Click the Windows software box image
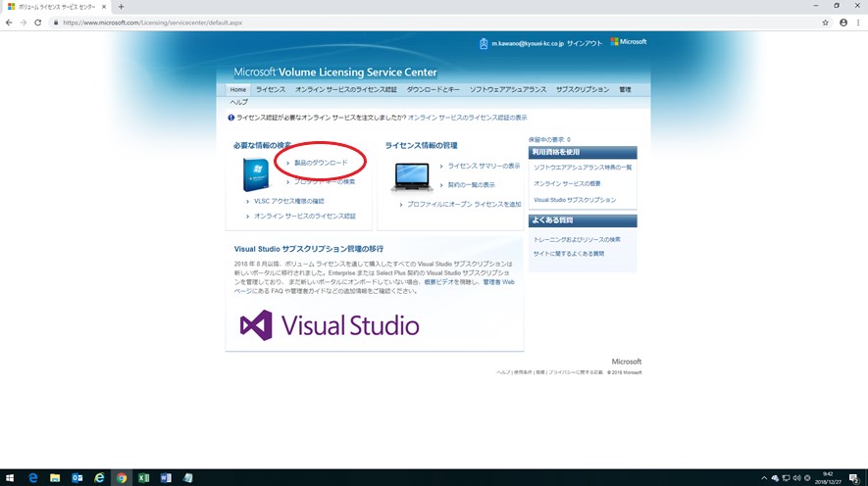868x486 pixels. point(256,174)
